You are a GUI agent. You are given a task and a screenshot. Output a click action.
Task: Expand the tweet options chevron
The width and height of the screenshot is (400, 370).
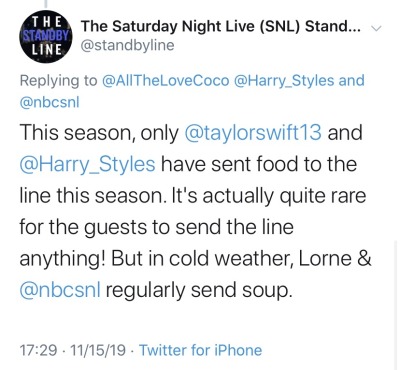pyautogui.click(x=376, y=29)
